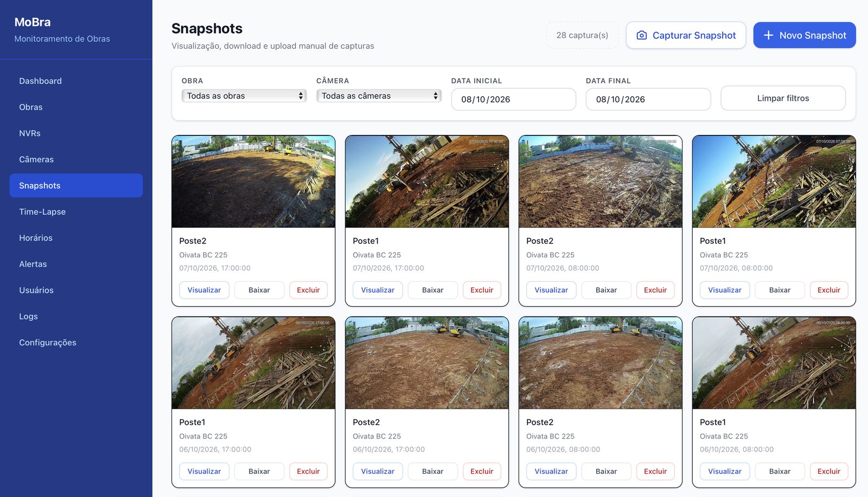868x497 pixels.
Task: Open the Time-Lapse section
Action: point(76,211)
